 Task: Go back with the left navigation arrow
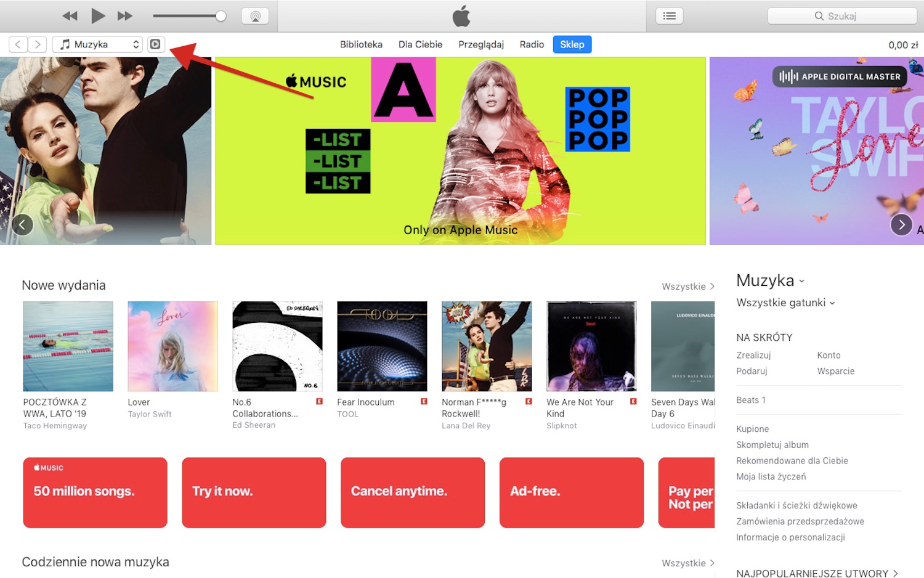tap(18, 44)
